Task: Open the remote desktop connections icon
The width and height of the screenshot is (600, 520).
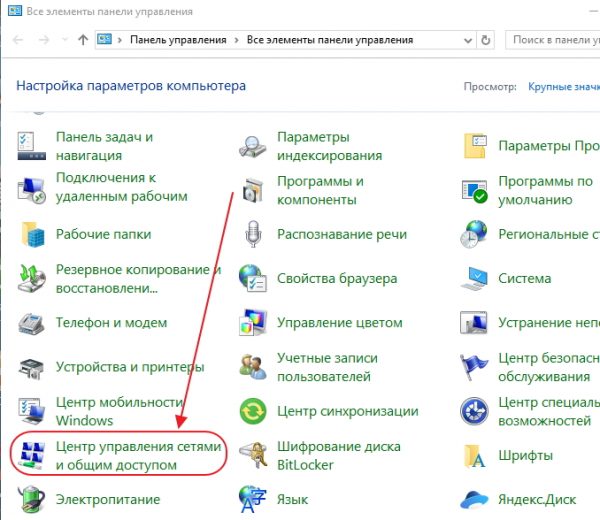Action: point(31,190)
